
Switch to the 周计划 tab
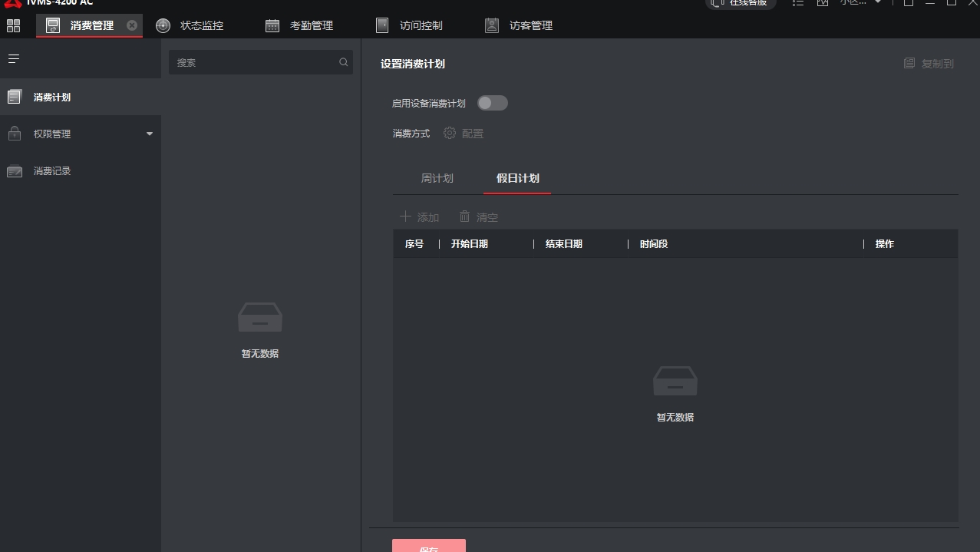tap(437, 178)
